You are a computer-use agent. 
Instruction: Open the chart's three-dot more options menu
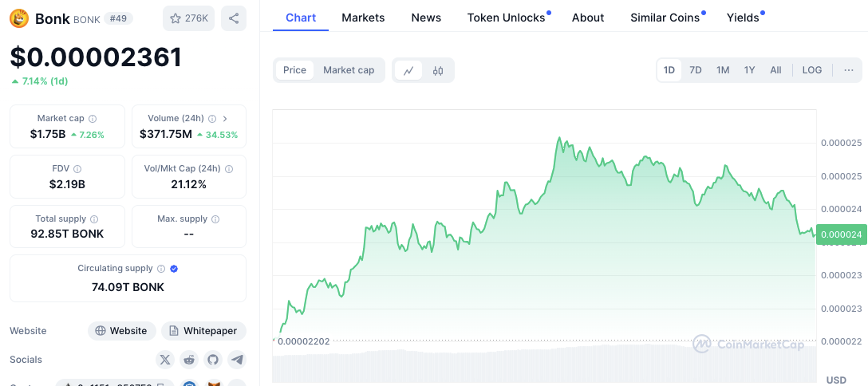[848, 70]
